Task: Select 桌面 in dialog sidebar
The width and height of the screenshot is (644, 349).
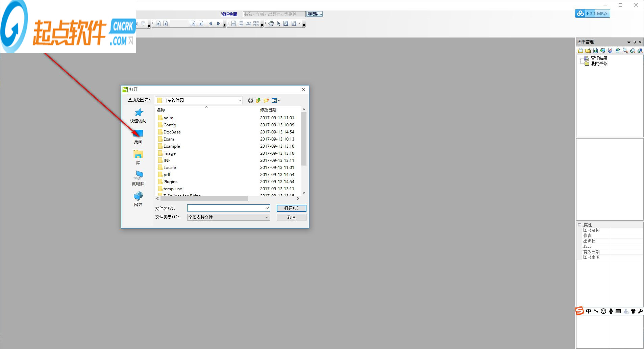Action: pos(138,137)
